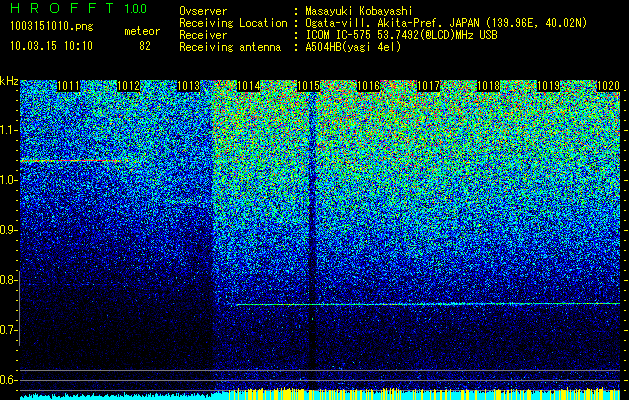Click the yellow signal level bars at bottom

click(424, 394)
